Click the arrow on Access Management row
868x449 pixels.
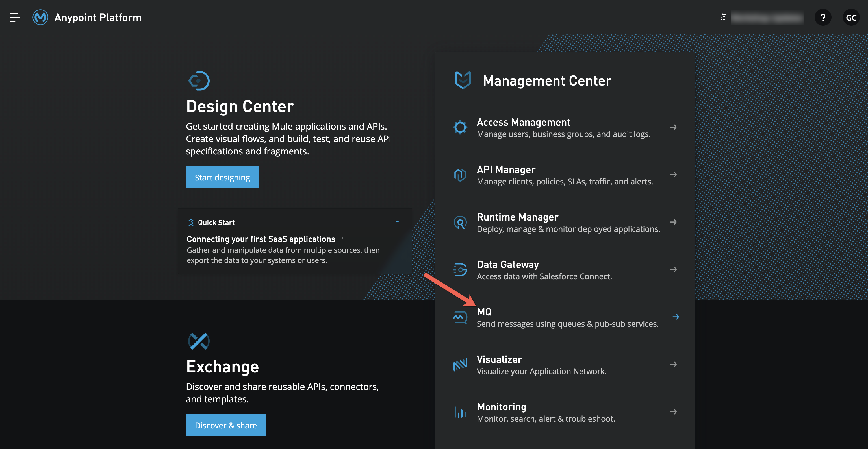(673, 127)
